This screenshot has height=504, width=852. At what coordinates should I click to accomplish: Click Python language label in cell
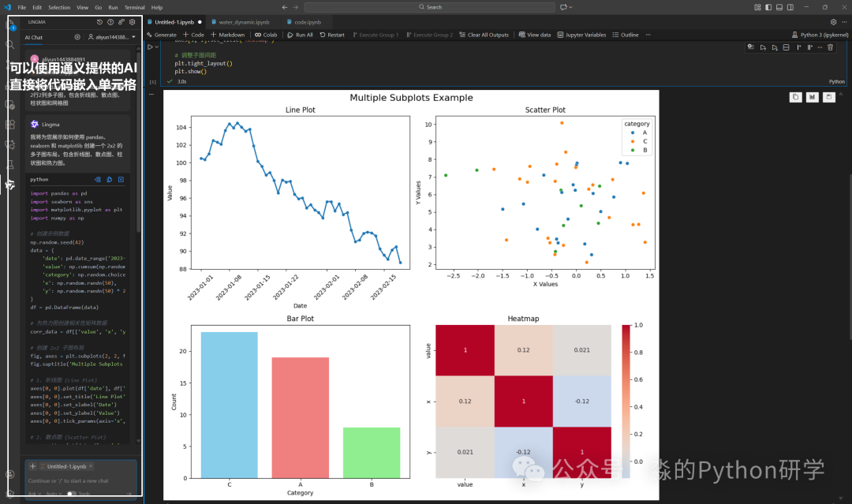pos(837,81)
